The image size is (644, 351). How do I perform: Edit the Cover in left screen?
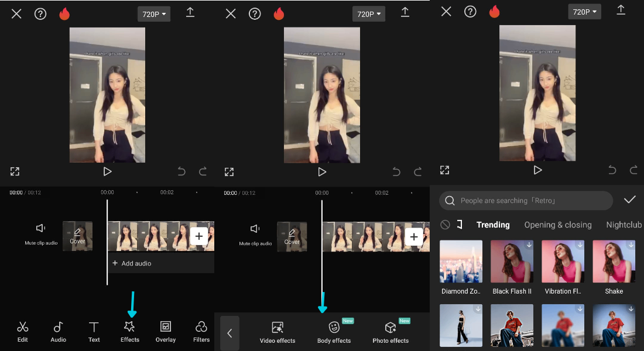[x=77, y=236]
